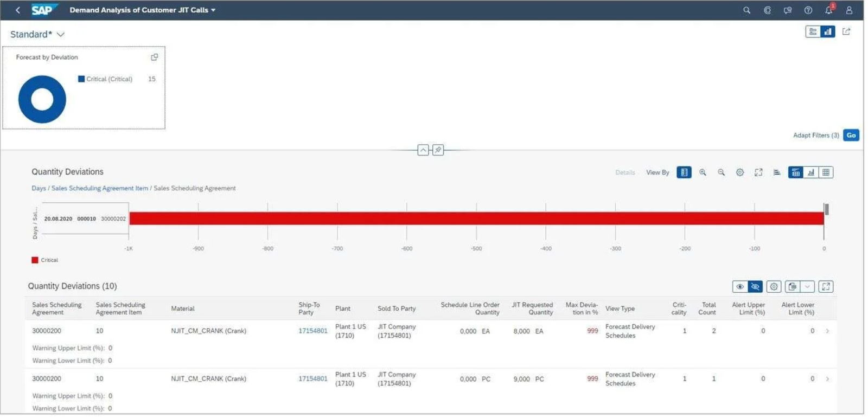The height and width of the screenshot is (418, 868).
Task: Click JIT Requested Quantity column header
Action: pyautogui.click(x=532, y=308)
